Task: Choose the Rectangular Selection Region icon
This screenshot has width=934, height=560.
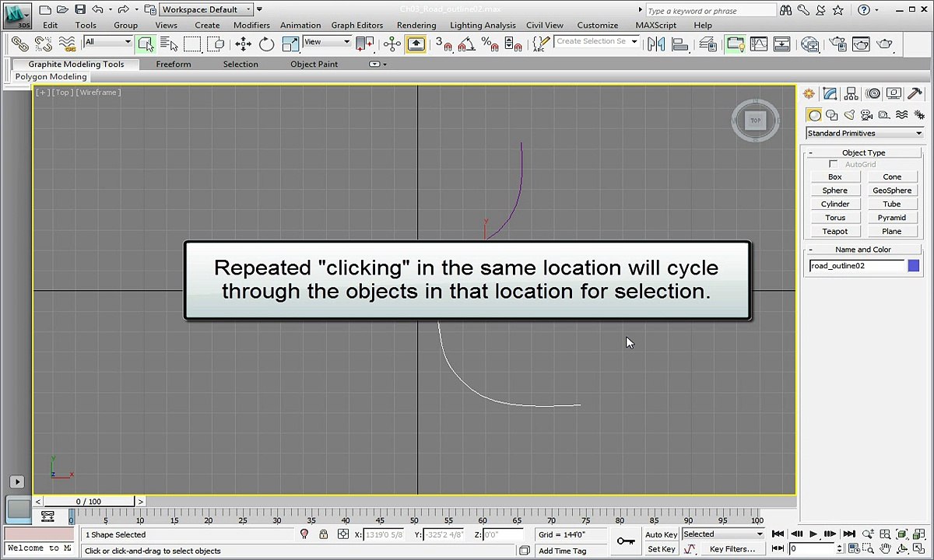Action: (x=192, y=44)
